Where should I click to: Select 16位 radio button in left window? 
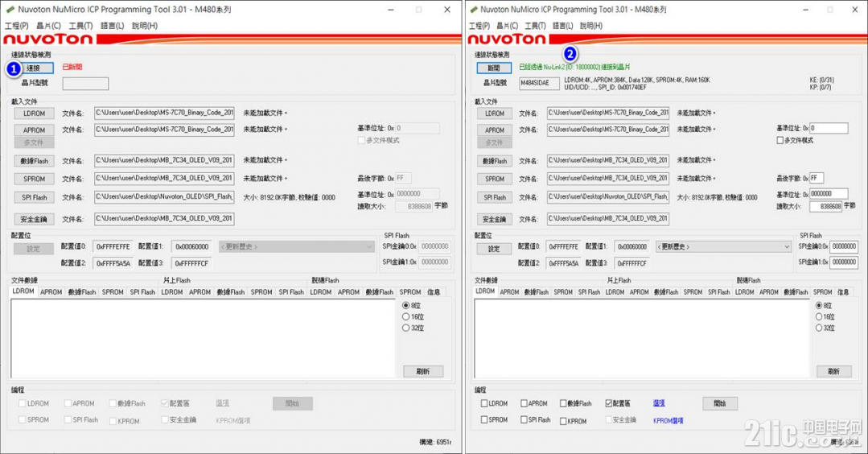[x=405, y=316]
